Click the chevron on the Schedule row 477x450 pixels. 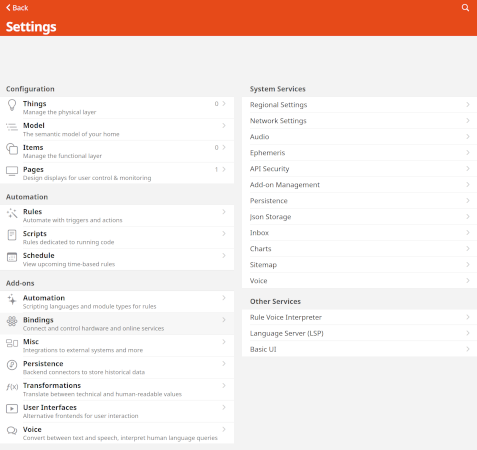224,255
